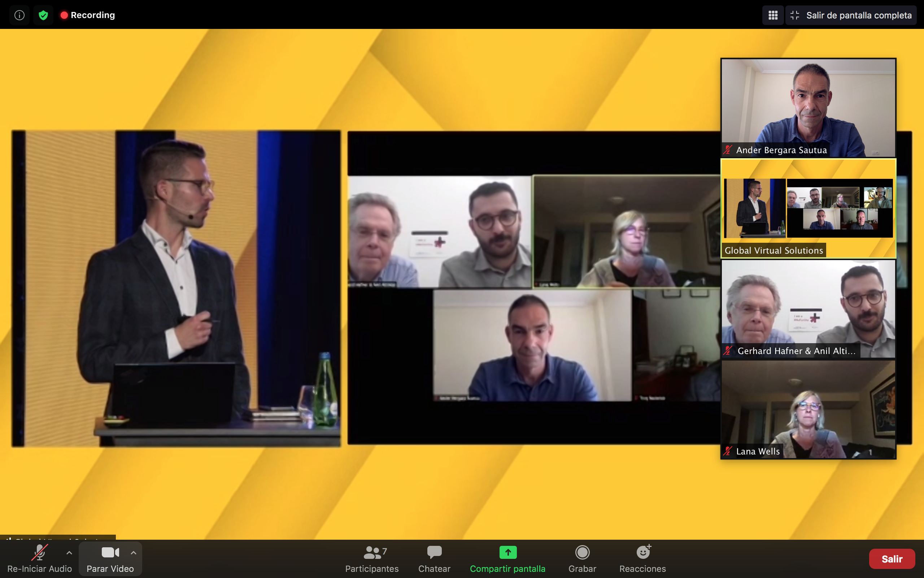This screenshot has width=924, height=578.
Task: Start Compartir pantalla screen sharing
Action: point(507,558)
